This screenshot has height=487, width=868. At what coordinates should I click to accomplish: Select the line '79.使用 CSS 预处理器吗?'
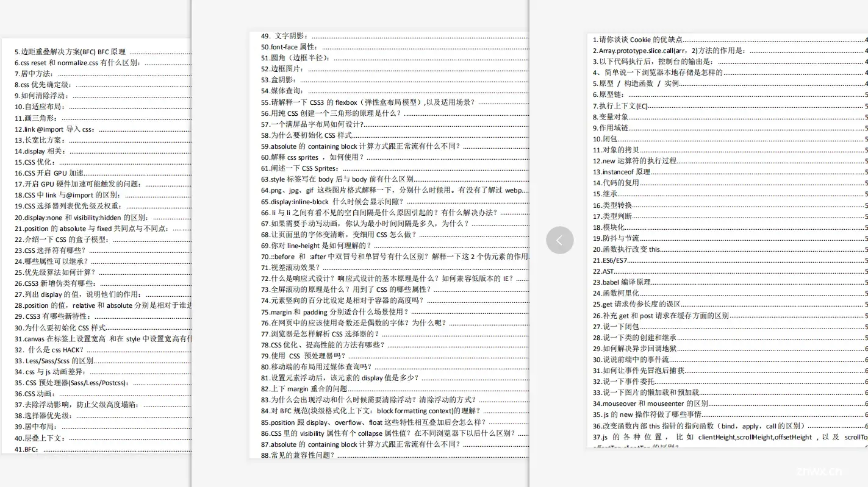[x=395, y=356]
